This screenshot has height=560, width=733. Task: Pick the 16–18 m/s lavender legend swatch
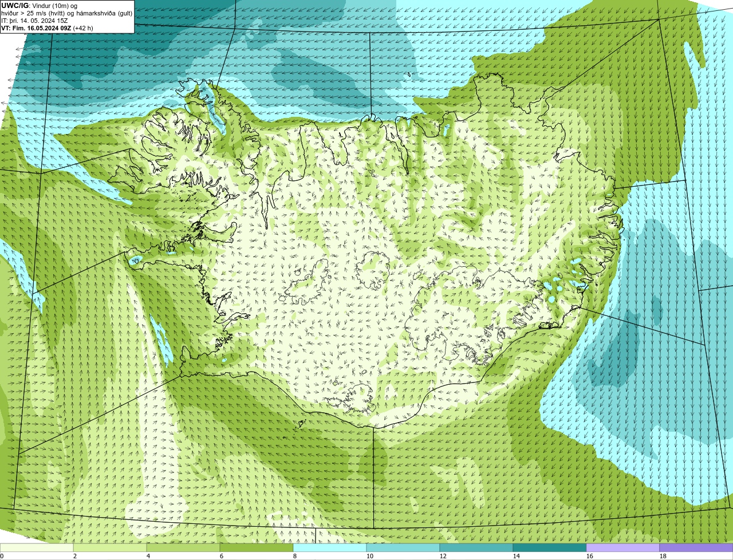click(x=623, y=547)
